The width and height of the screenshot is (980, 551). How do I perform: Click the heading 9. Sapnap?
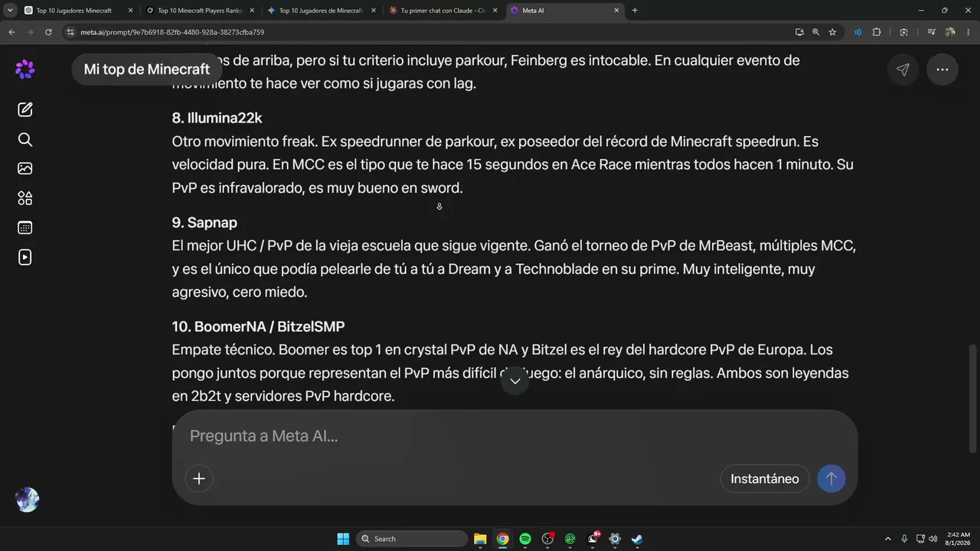[x=204, y=223]
